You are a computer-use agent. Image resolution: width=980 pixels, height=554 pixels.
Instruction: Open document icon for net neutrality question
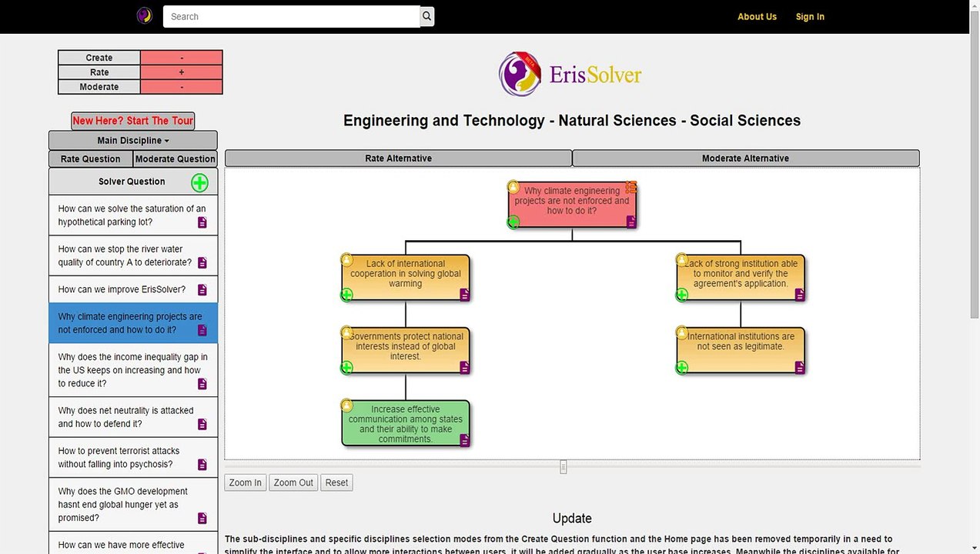202,425
